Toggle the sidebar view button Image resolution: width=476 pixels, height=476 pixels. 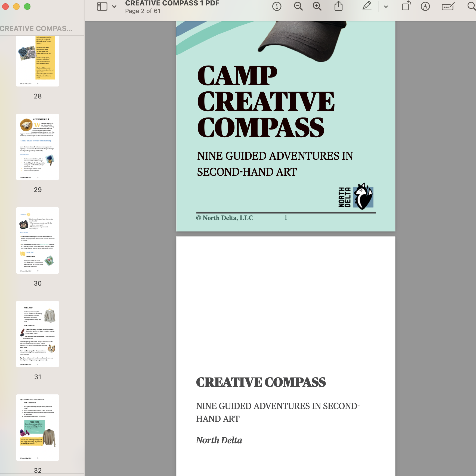point(102,7)
